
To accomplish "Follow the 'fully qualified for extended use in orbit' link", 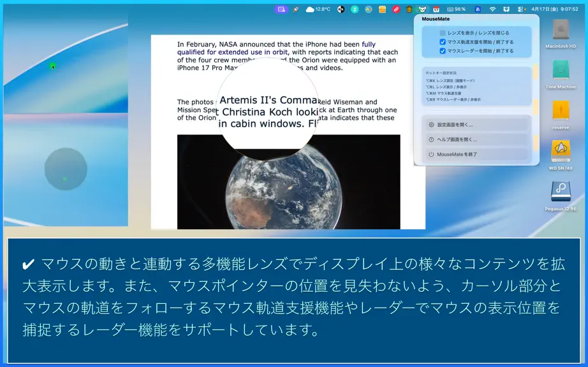I will (276, 48).
